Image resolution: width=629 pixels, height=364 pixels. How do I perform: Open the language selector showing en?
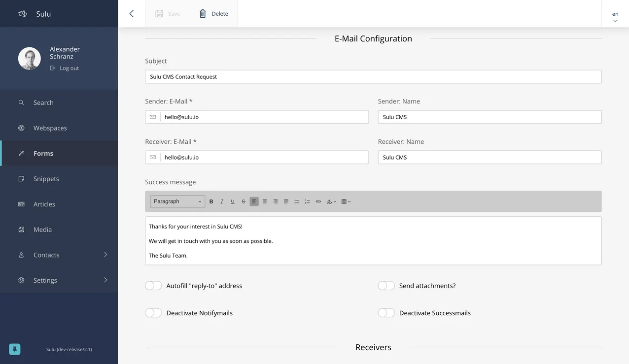615,16
